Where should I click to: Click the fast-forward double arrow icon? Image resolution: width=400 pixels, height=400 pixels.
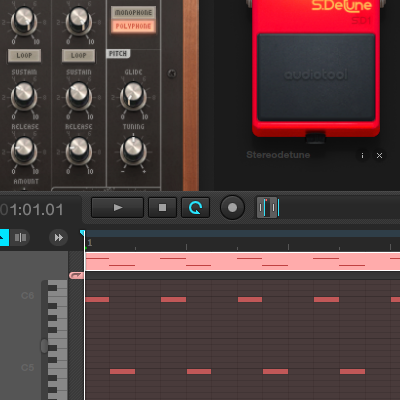pos(59,237)
